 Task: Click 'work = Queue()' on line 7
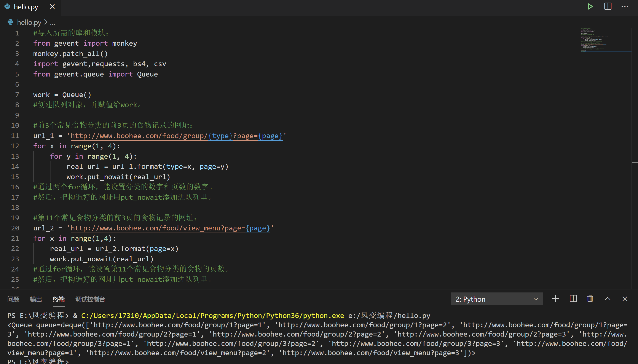tap(62, 95)
